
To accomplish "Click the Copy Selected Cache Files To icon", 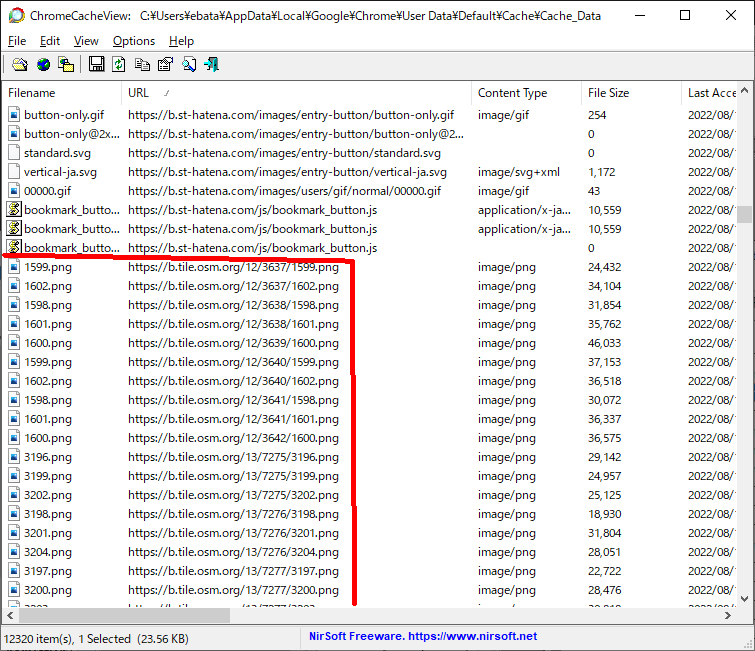I will click(x=66, y=65).
